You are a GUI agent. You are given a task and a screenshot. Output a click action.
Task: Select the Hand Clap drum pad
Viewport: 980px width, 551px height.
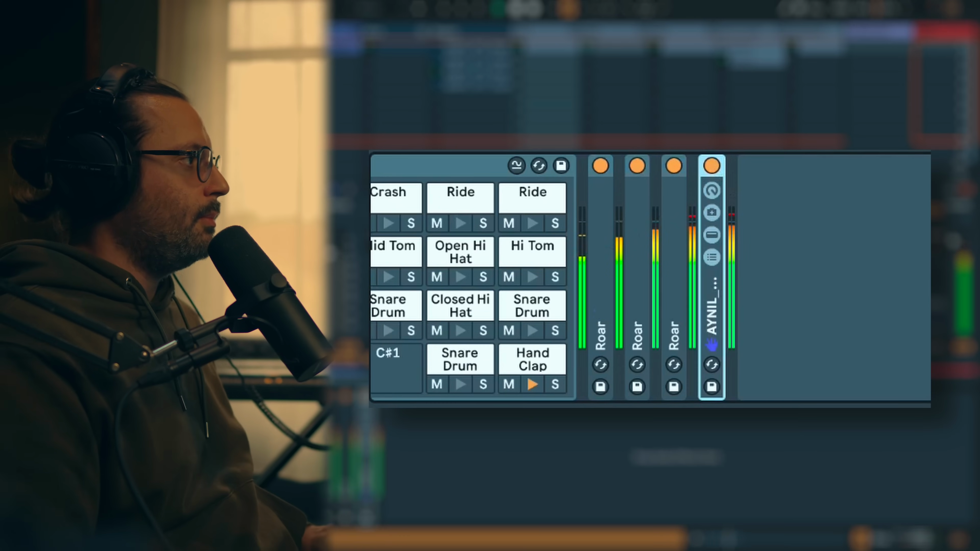[532, 359]
